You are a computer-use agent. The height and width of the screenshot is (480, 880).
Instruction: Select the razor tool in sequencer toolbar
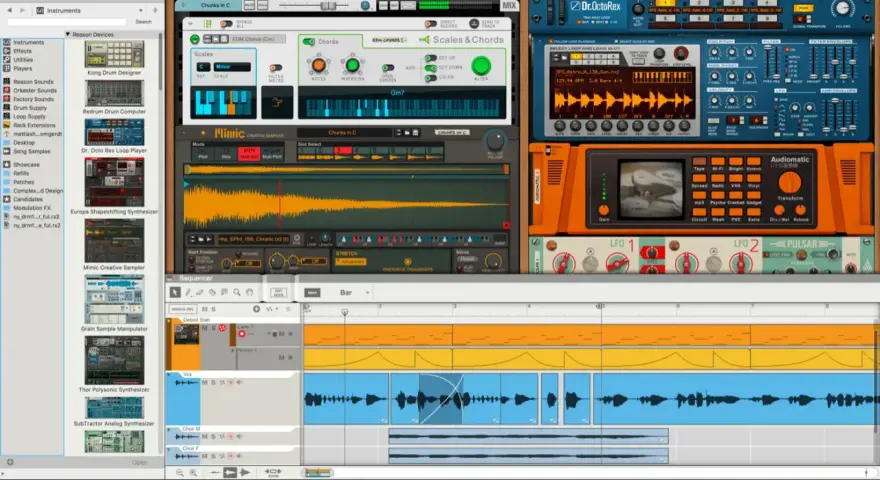212,292
